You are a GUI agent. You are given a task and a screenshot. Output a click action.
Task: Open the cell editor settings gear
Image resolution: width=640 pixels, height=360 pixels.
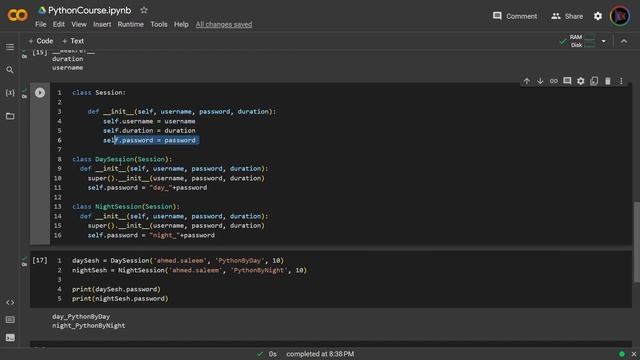click(x=580, y=81)
